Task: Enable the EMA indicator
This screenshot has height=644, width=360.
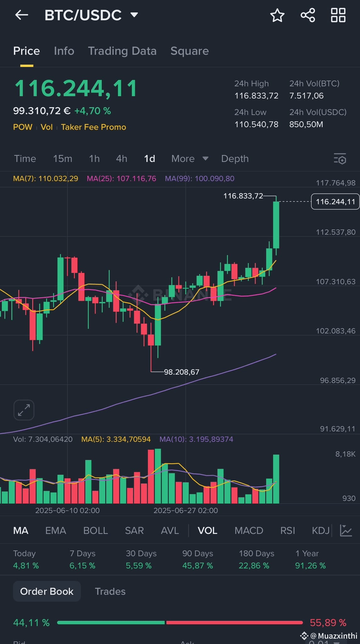Action: [x=55, y=530]
